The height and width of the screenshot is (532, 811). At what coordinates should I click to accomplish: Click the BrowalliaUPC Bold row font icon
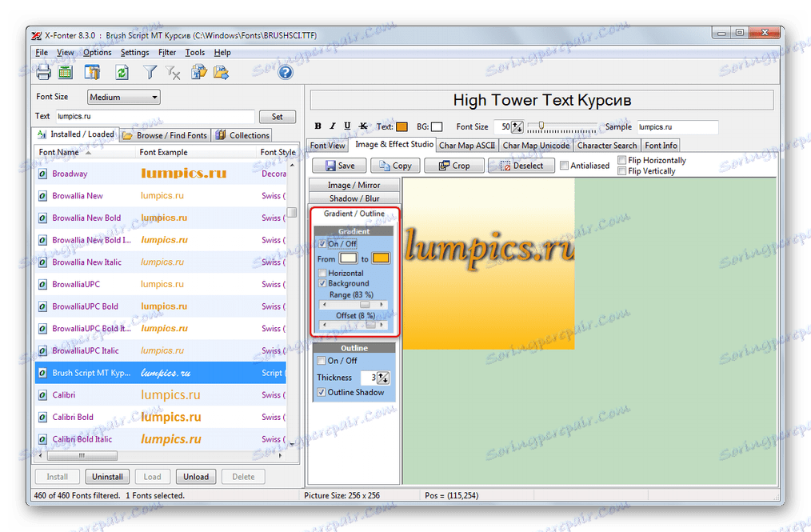point(43,307)
